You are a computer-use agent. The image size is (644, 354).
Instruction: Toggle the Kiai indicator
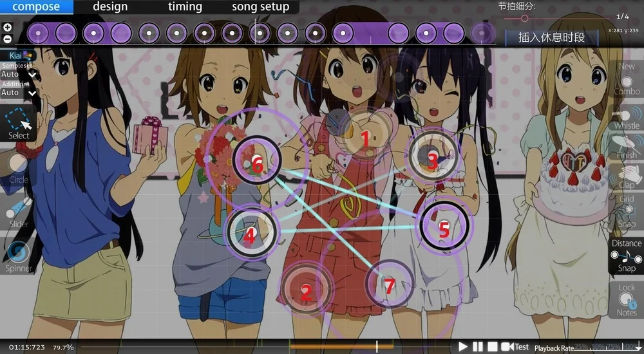click(x=19, y=55)
